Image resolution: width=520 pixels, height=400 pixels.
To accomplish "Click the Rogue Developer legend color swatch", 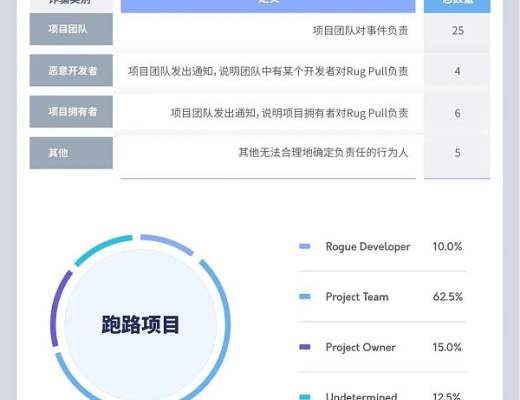I will pyautogui.click(x=305, y=246).
